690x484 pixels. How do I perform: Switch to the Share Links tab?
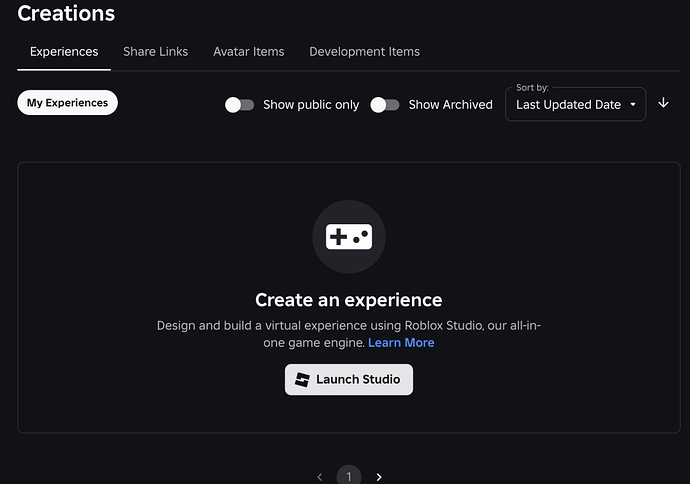click(155, 52)
